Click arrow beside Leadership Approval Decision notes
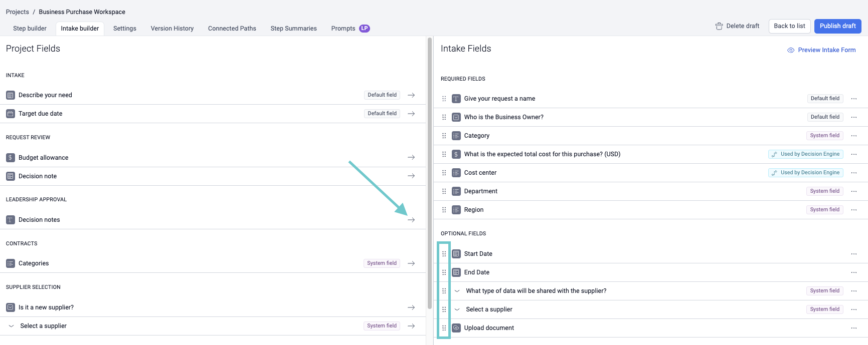The height and width of the screenshot is (345, 868). (411, 220)
